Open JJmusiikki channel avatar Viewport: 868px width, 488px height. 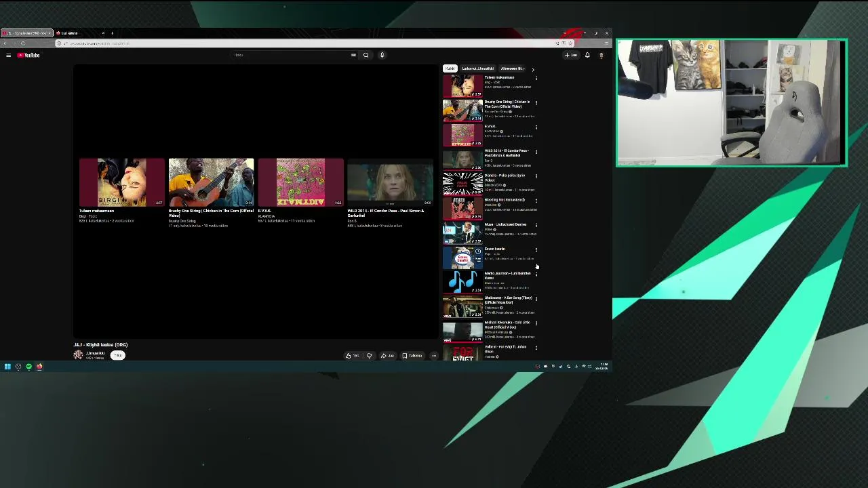click(x=79, y=355)
